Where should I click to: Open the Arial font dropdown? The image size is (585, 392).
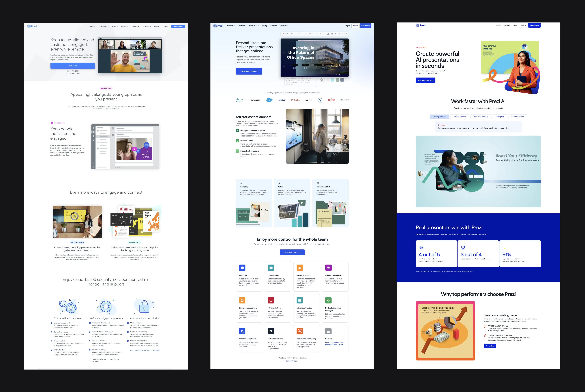coord(300,34)
